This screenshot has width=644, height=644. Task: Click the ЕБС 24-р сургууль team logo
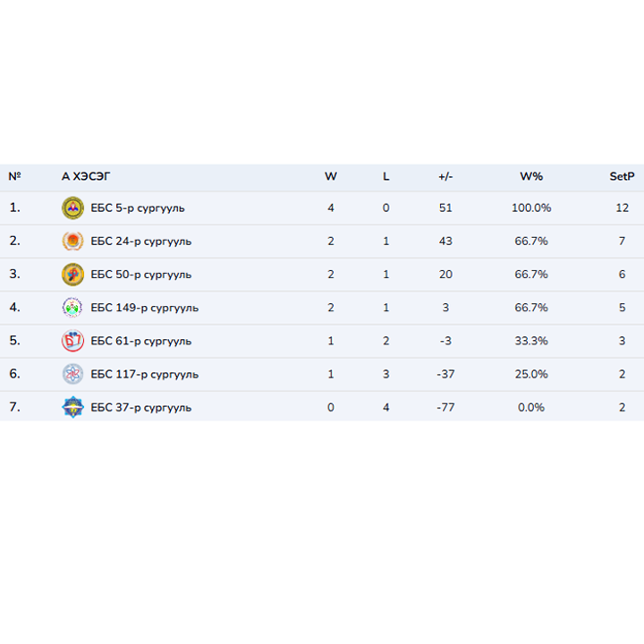72,241
